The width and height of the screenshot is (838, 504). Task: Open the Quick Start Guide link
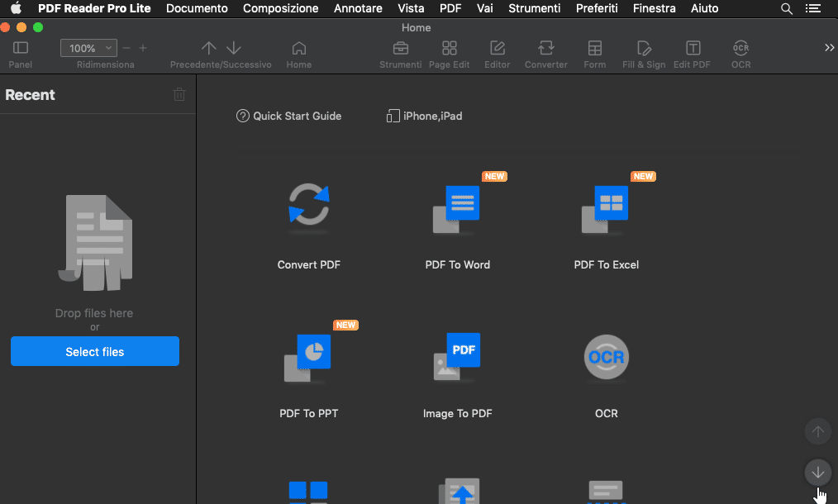(x=288, y=116)
